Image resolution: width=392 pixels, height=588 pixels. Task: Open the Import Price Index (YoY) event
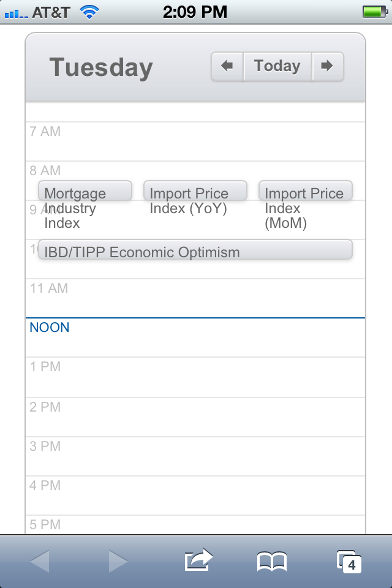(x=195, y=190)
